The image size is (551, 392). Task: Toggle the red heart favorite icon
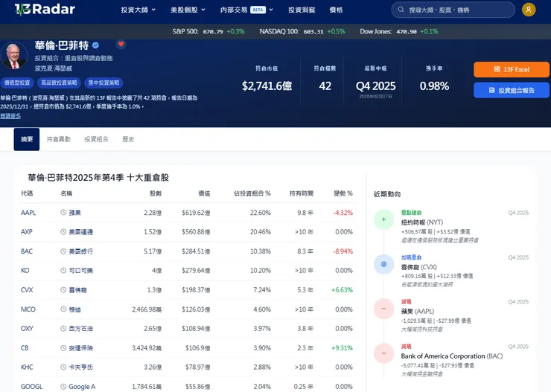[x=121, y=44]
